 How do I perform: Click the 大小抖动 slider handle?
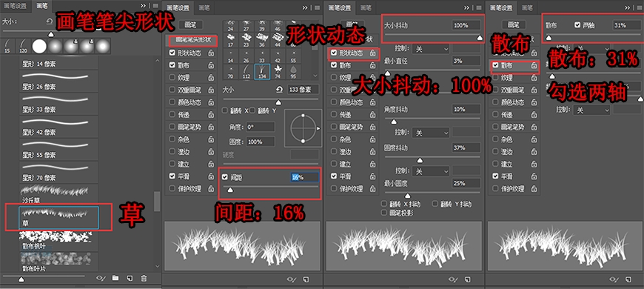[480, 37]
